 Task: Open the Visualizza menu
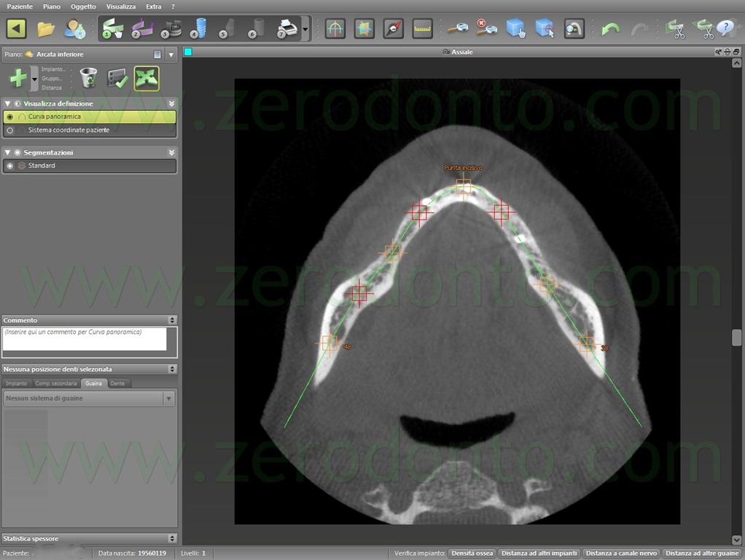click(x=121, y=6)
